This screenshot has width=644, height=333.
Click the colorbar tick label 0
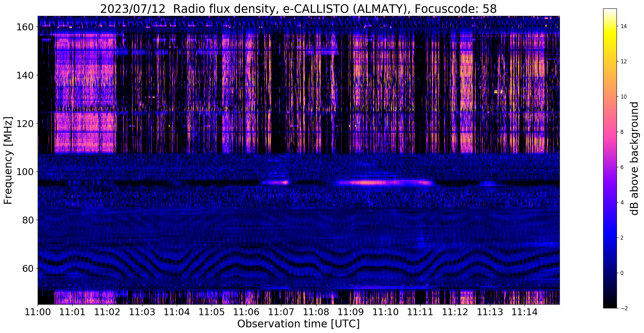pos(622,273)
